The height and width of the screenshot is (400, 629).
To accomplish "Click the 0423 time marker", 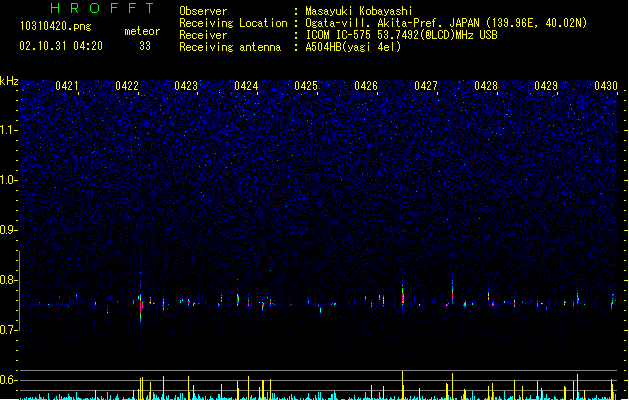I will click(x=186, y=86).
